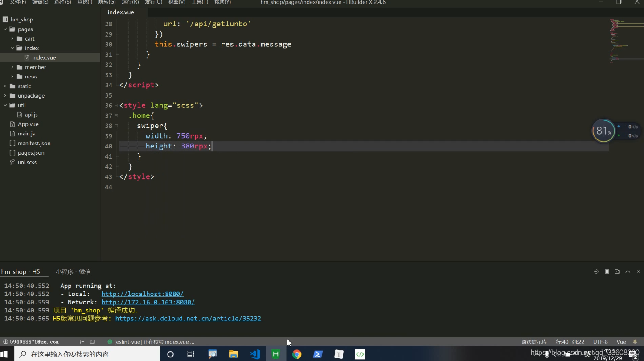This screenshot has width=644, height=361.
Task: Open File Explorer from the taskbar
Action: coord(234,354)
